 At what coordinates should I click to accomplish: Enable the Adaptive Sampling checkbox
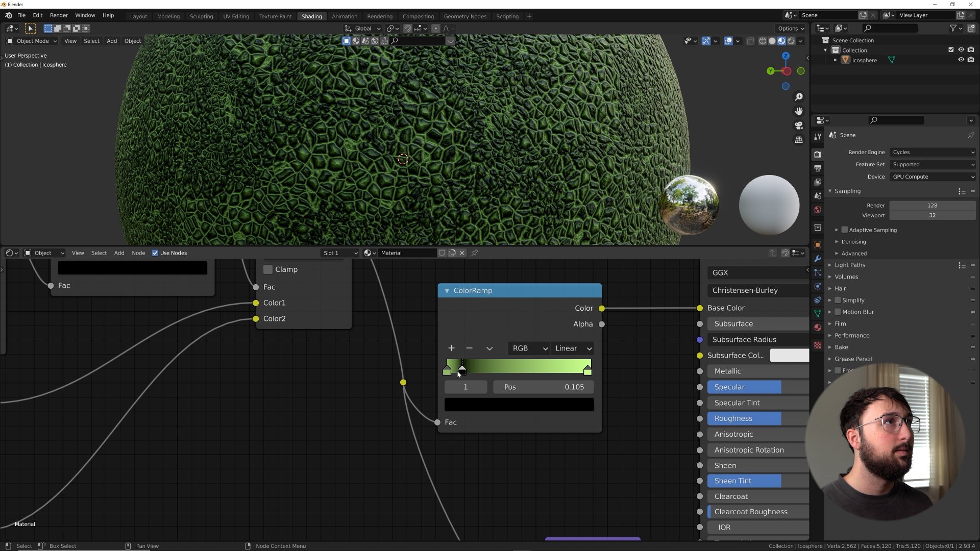coord(845,230)
